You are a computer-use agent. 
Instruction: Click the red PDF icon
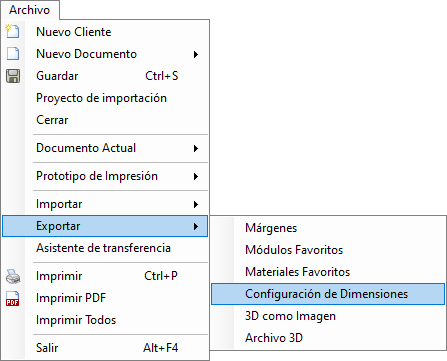tap(13, 298)
